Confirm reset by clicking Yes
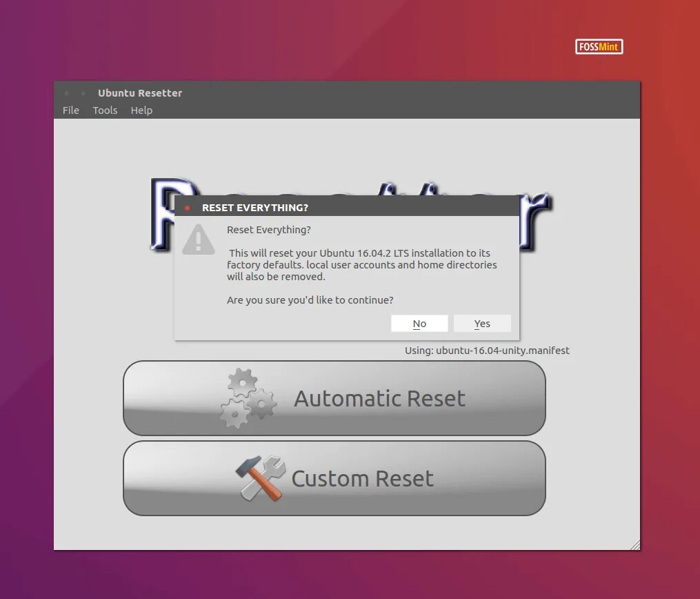Image resolution: width=700 pixels, height=599 pixels. coord(482,324)
